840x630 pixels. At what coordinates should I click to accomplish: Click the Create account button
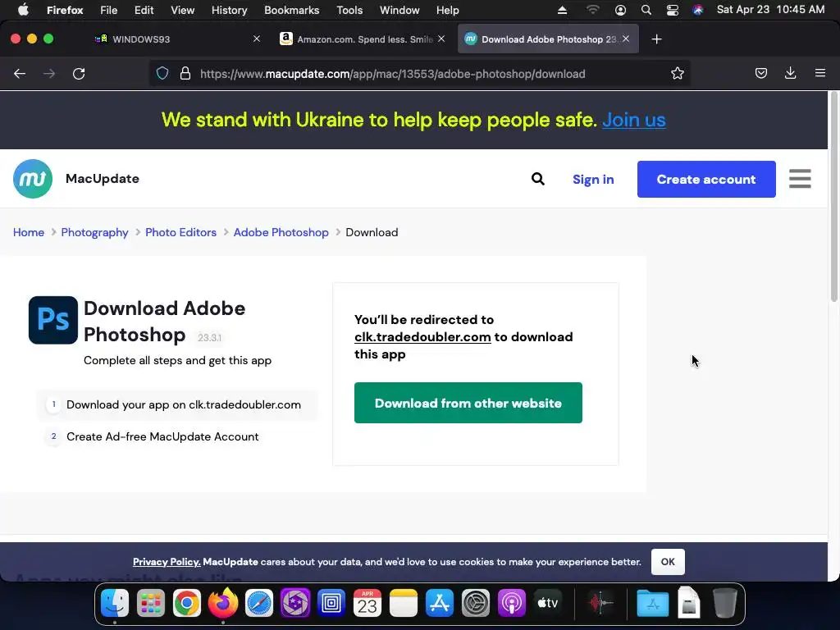tap(706, 179)
